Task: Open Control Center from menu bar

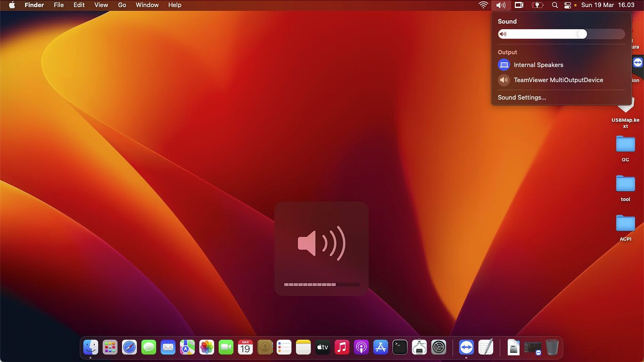Action: coord(567,5)
